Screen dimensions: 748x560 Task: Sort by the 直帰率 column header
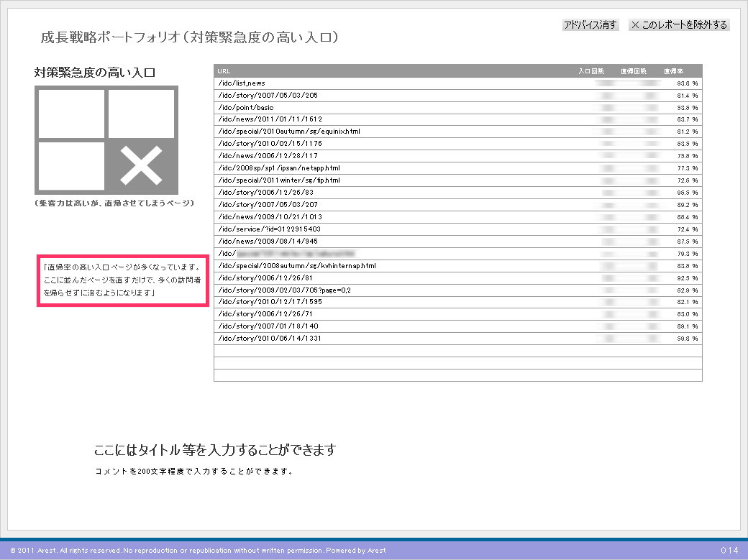673,71
